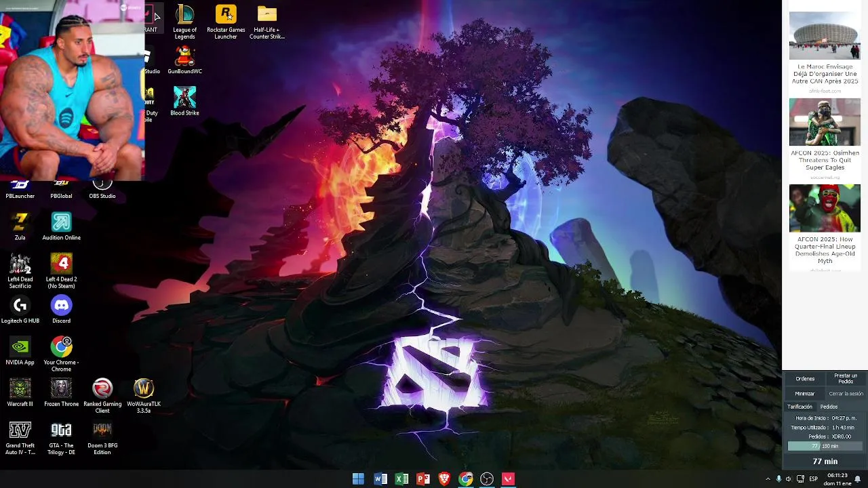Screen dimensions: 868x488
Task: Select the OBS Studio desktop shortcut
Action: 102,190
